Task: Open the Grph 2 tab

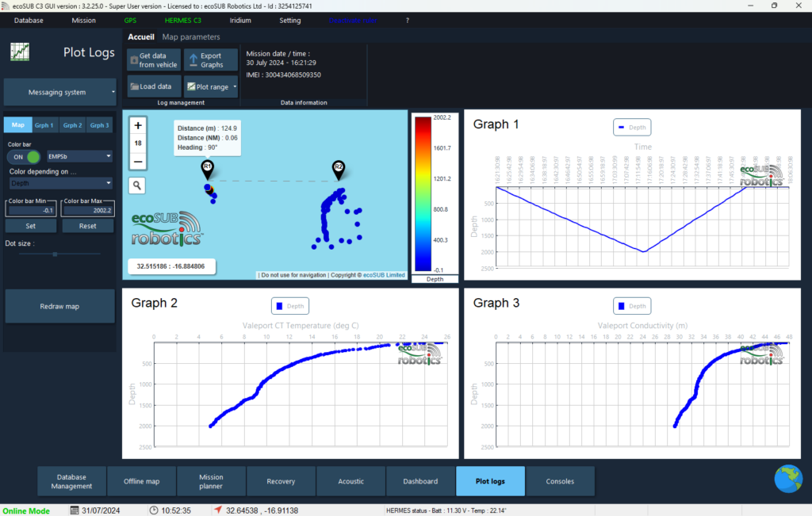Action: tap(72, 125)
